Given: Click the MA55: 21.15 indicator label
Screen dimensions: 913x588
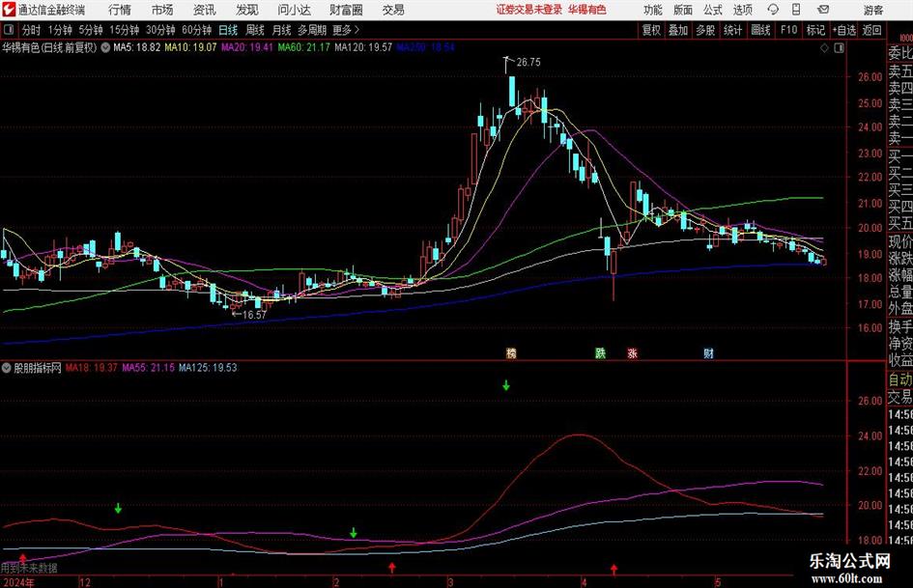Looking at the screenshot, I should click(148, 367).
